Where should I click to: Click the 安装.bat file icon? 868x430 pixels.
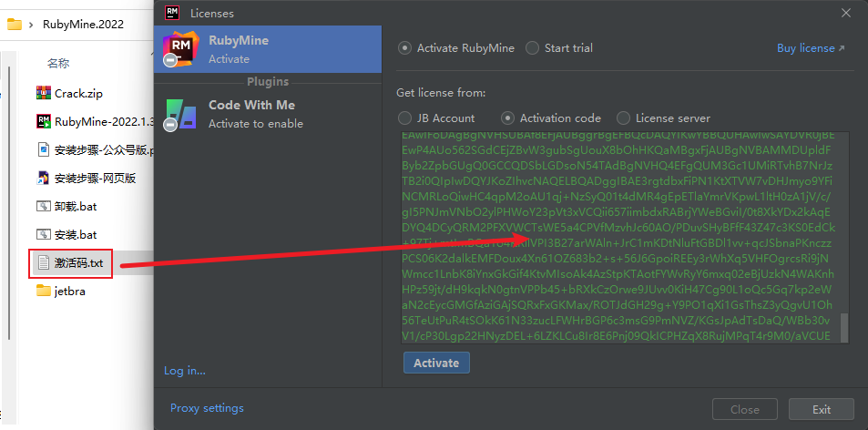[43, 234]
